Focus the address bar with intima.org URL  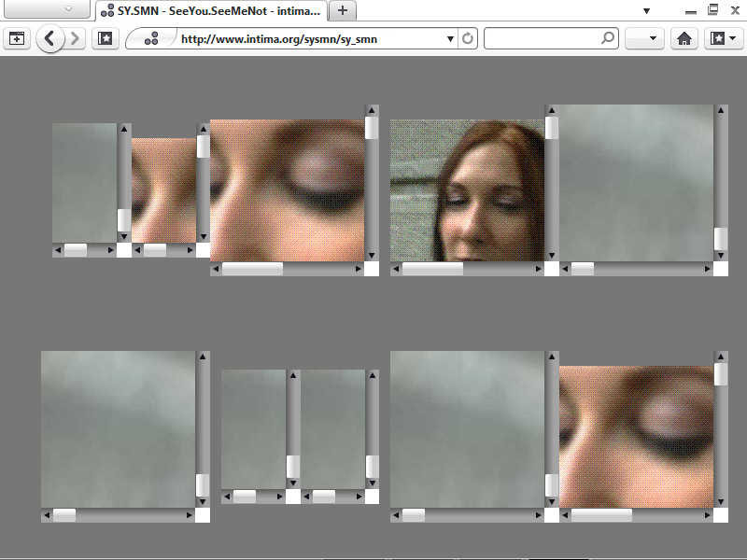(x=308, y=39)
